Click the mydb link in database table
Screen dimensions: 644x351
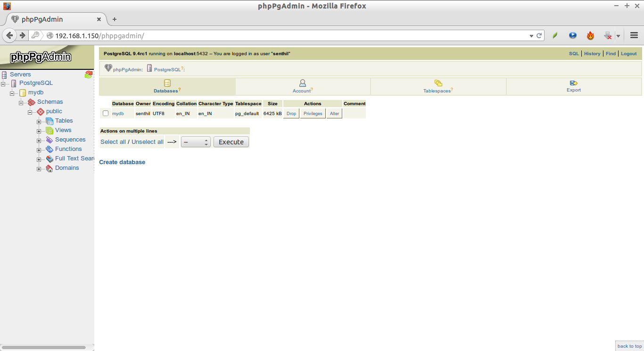pos(118,114)
